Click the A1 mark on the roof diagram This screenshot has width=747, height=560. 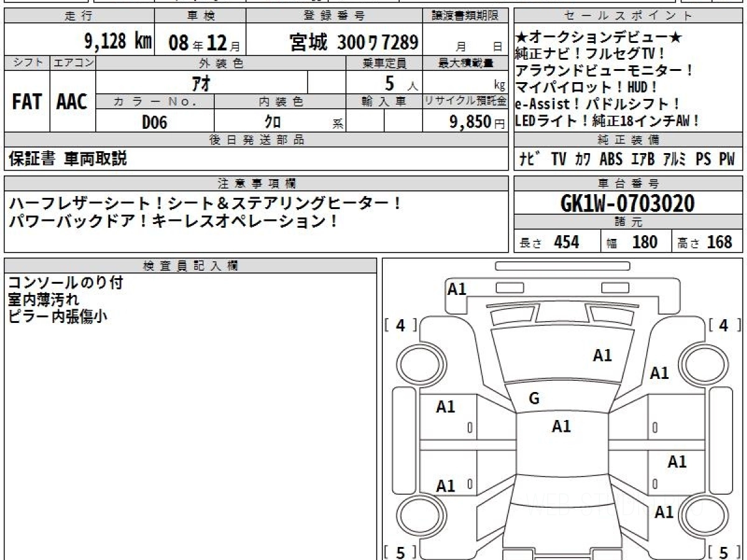point(561,426)
